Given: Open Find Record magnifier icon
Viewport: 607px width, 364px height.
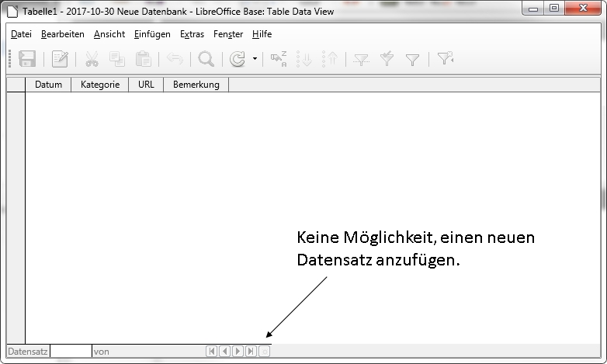Looking at the screenshot, I should tap(206, 59).
